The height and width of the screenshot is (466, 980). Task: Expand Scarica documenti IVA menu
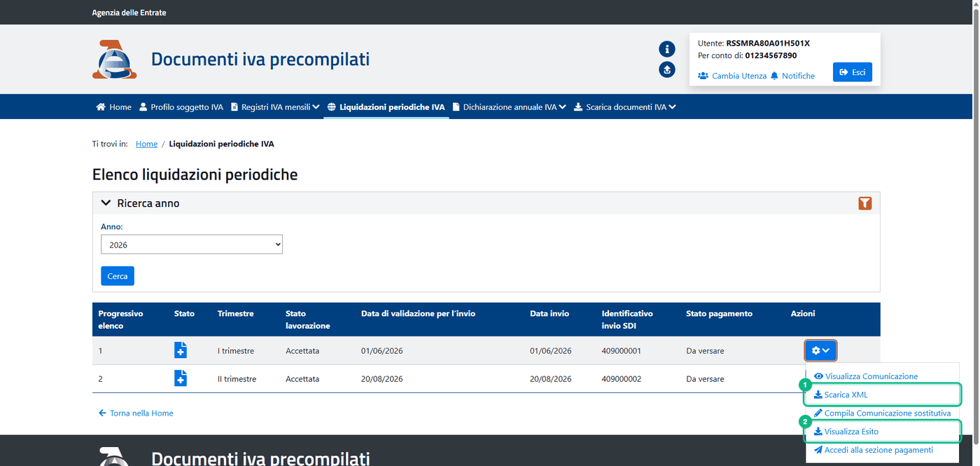pyautogui.click(x=625, y=107)
